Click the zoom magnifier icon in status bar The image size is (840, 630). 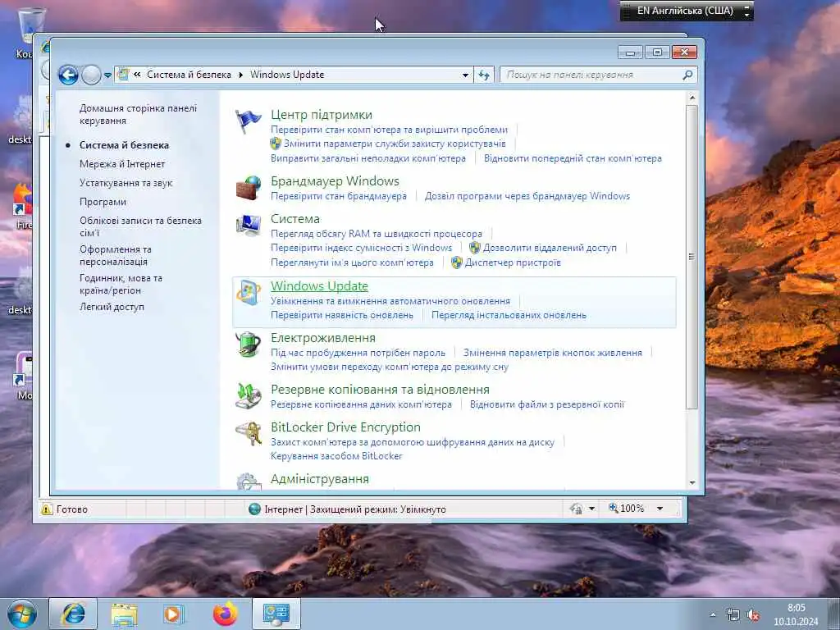point(614,508)
